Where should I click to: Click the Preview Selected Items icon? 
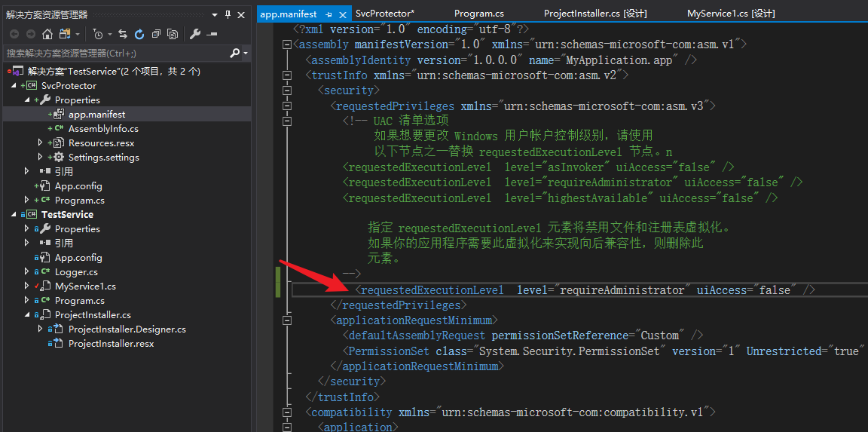212,34
